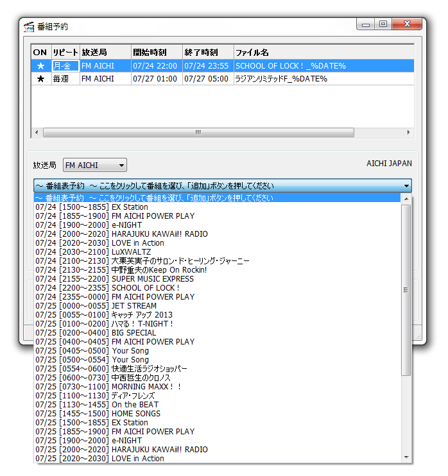Select 07/25 [0500~0554] Your Song
This screenshot has width=448, height=476.
(x=217, y=360)
